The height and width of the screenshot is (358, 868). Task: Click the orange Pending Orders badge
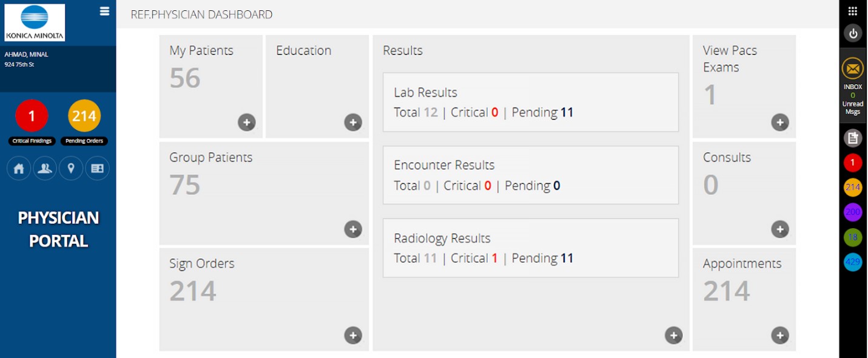tap(84, 116)
